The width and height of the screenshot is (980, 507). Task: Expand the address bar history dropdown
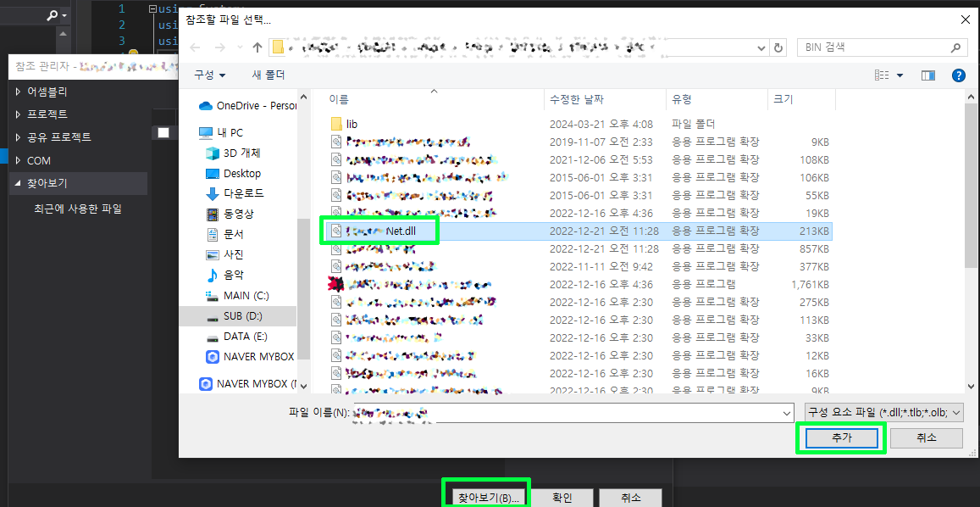coord(761,47)
